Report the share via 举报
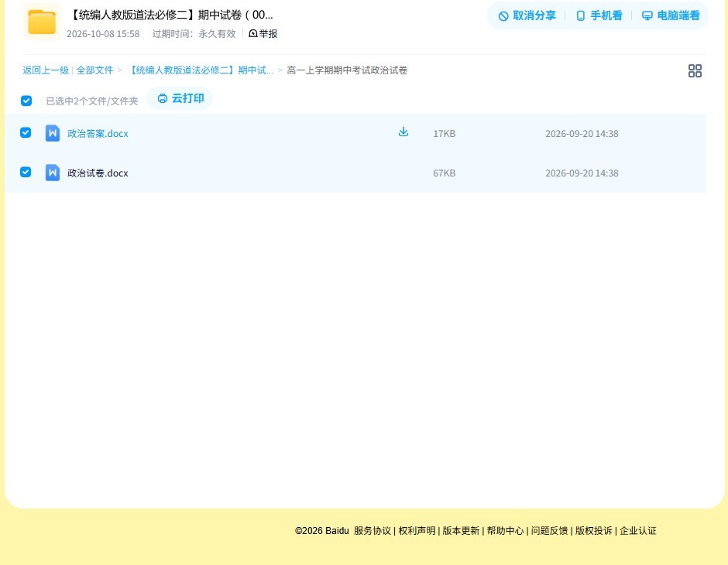Screen dimensions: 728x565 263,33
